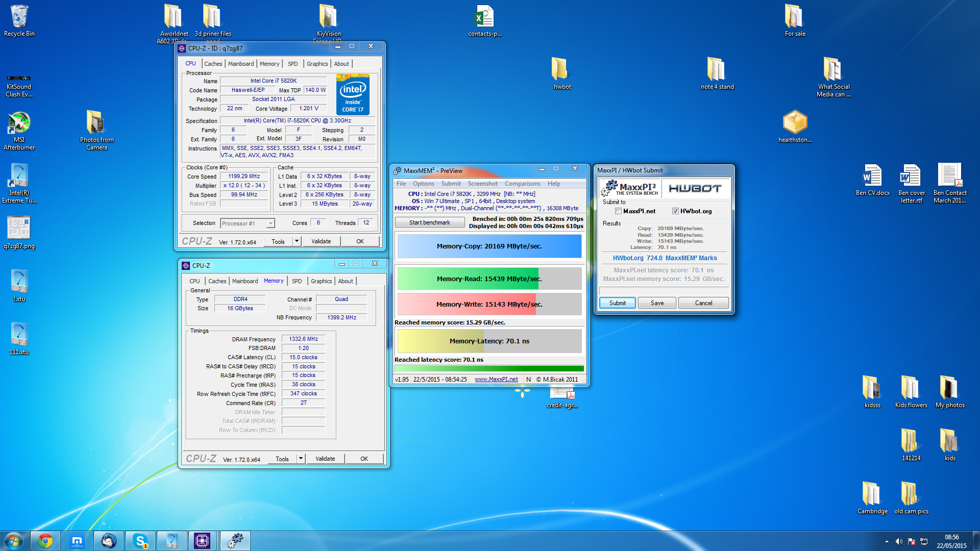Open the Options menu in MaxxMEM
The width and height of the screenshot is (980, 551).
pyautogui.click(x=424, y=184)
